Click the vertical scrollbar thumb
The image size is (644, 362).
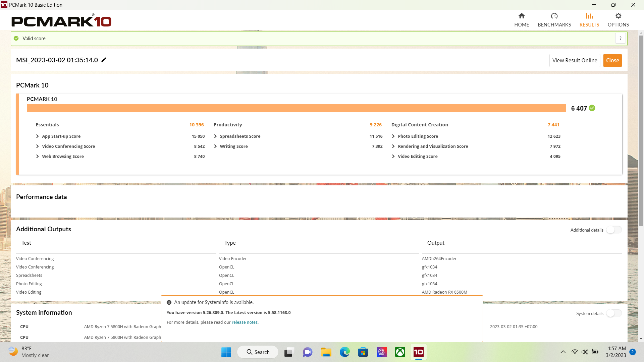641,131
